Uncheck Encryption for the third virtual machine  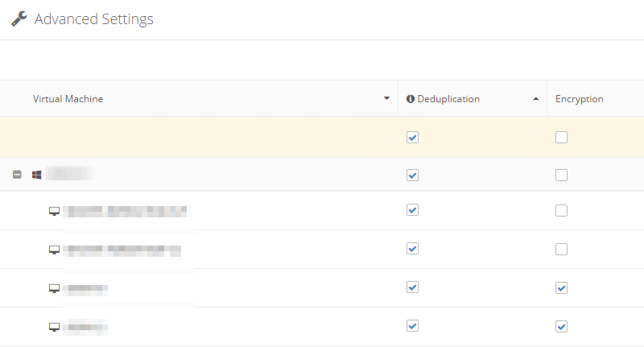561,287
